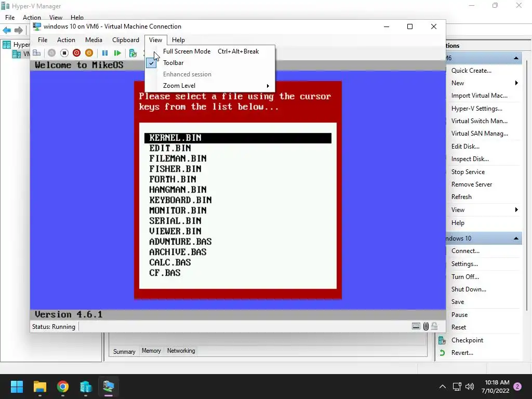Click the VM Connection window title icon
Screen dimensions: 532x399
[37, 26]
